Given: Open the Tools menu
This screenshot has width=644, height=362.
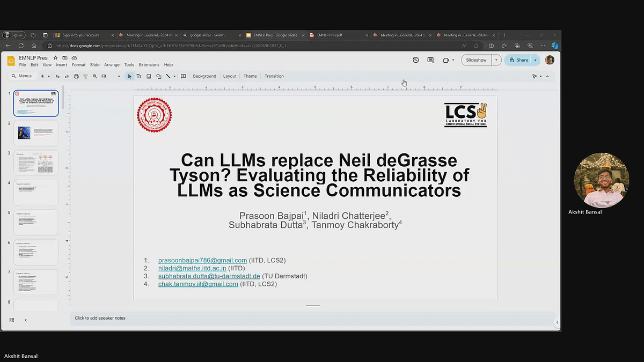Looking at the screenshot, I should pyautogui.click(x=129, y=65).
